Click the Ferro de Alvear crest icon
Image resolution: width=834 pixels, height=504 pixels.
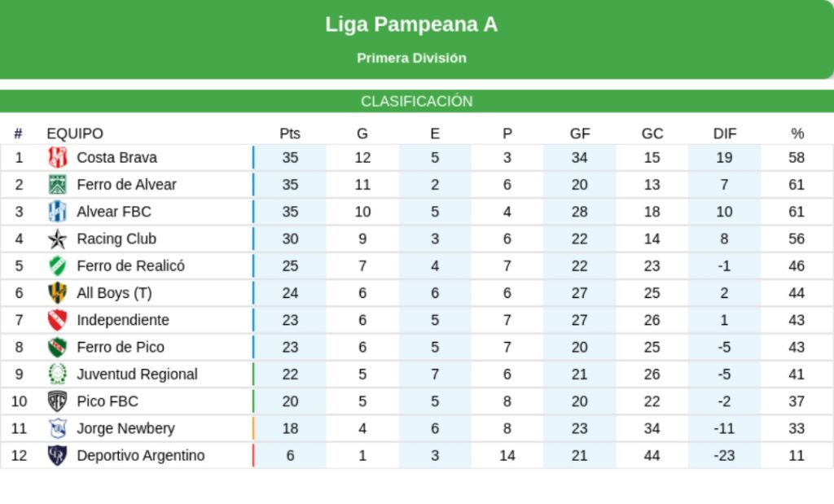pyautogui.click(x=58, y=185)
